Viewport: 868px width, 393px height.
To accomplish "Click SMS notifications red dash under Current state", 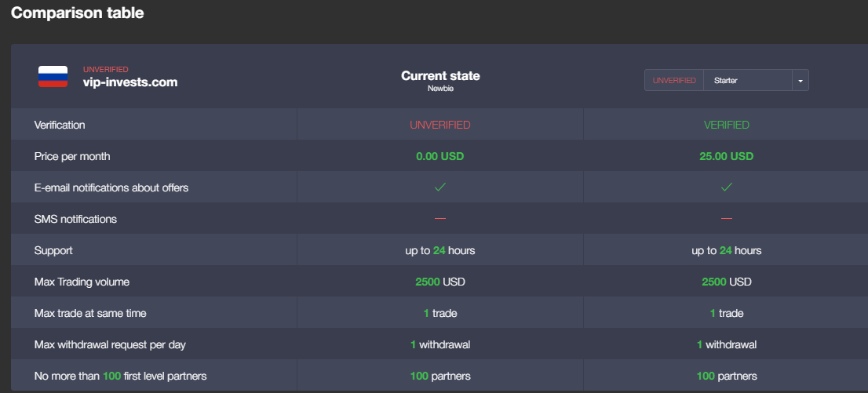I will [x=440, y=219].
